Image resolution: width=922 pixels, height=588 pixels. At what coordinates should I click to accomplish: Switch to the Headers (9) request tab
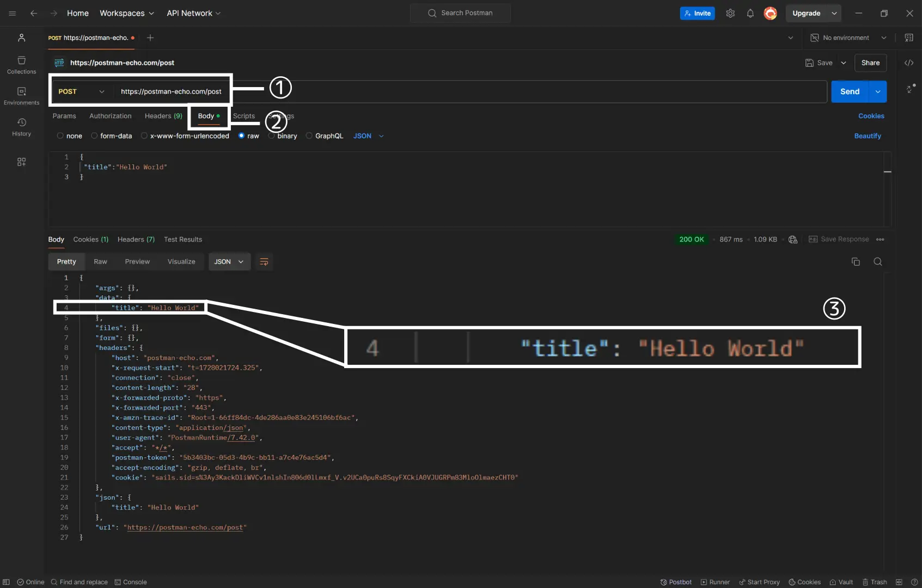pos(163,116)
